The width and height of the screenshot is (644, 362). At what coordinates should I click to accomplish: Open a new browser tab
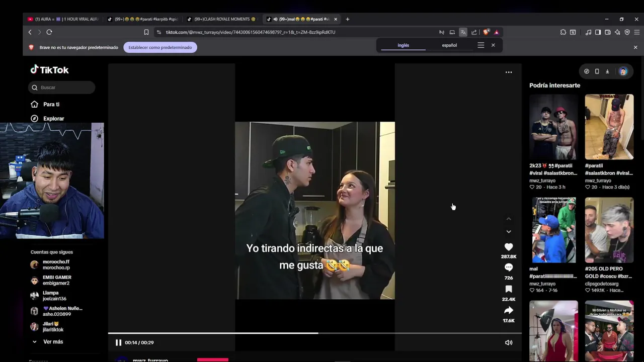coord(348,19)
